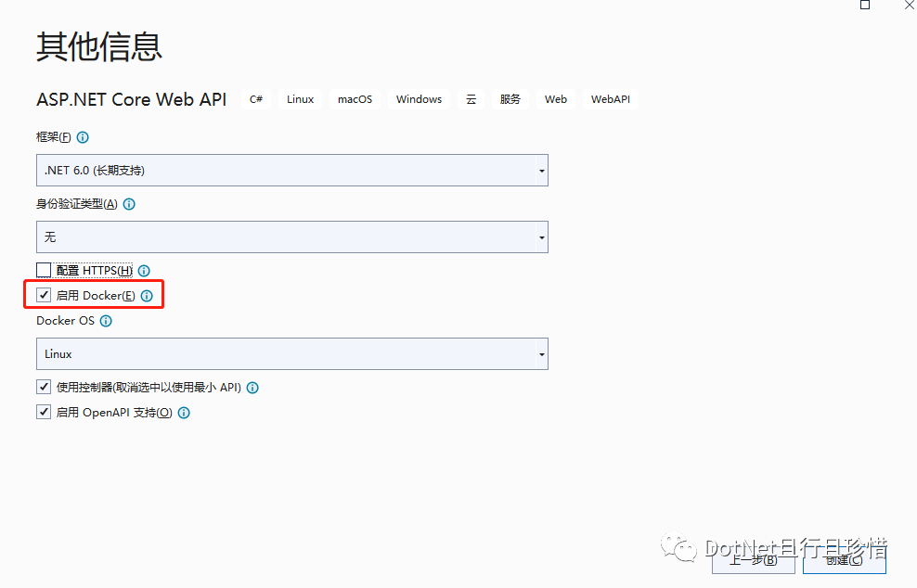Click the Docker OS label
The height and width of the screenshot is (588, 917).
click(66, 321)
